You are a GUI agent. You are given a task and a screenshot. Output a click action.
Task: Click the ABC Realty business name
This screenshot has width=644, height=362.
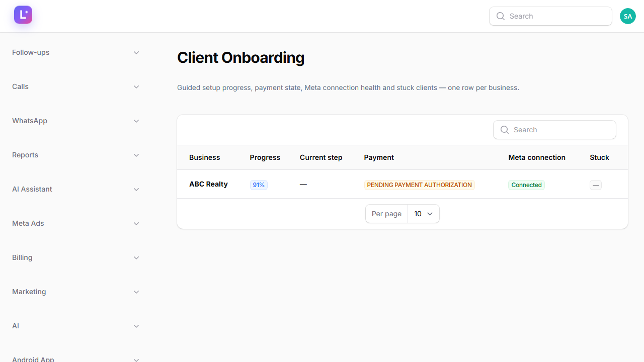pyautogui.click(x=208, y=184)
